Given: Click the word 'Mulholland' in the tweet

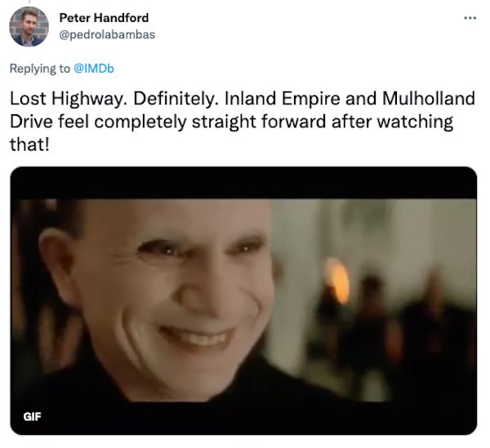Looking at the screenshot, I should pos(429,99).
